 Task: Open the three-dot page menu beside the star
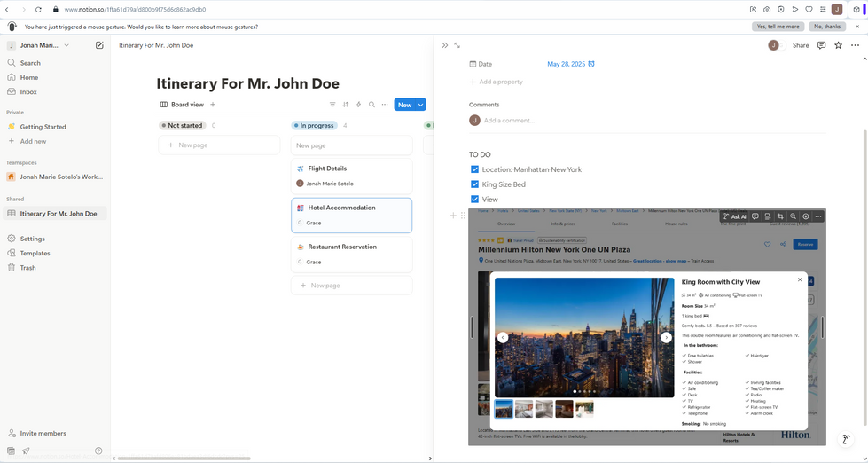click(855, 45)
